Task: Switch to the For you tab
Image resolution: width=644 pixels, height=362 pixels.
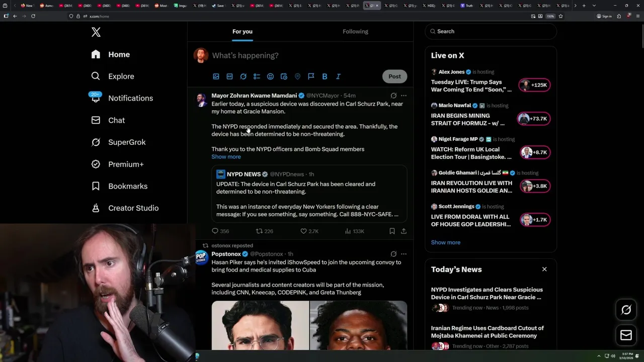Action: pyautogui.click(x=243, y=31)
